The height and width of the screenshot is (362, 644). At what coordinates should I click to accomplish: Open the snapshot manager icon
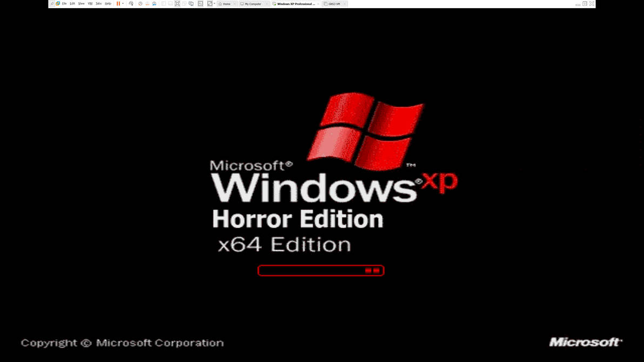point(155,4)
